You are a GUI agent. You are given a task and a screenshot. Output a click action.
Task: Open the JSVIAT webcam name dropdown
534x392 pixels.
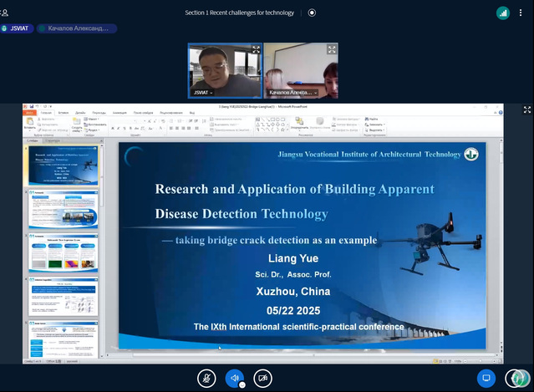point(203,92)
